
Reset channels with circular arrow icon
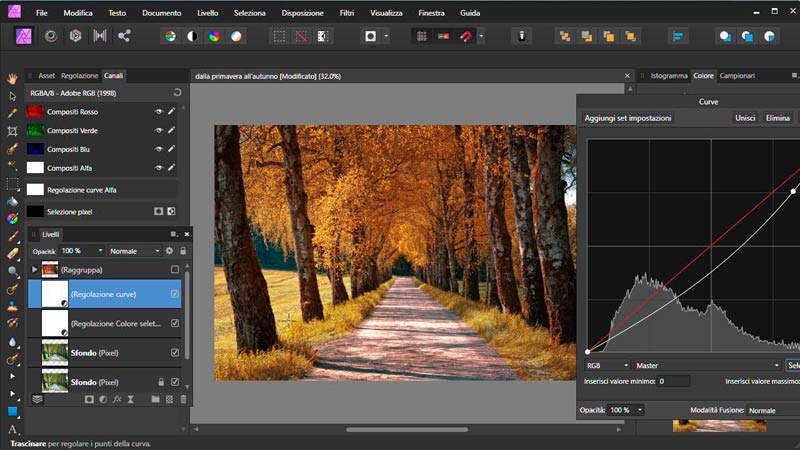(177, 93)
